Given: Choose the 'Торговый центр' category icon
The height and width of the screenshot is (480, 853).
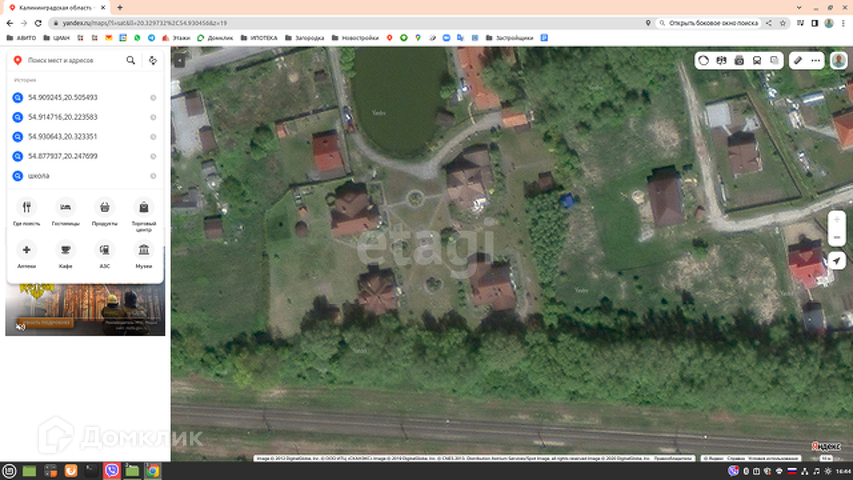Looking at the screenshot, I should [144, 214].
